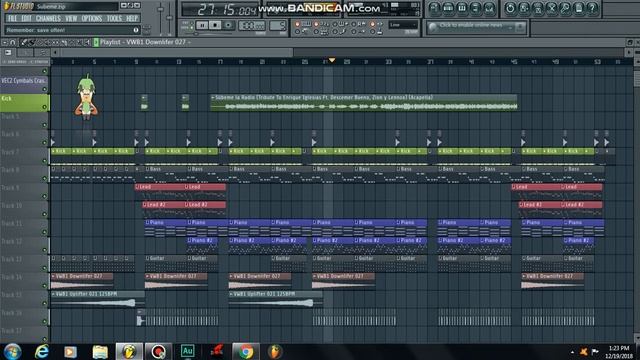The height and width of the screenshot is (360, 640).
Task: Open the VIEW menu
Action: (x=71, y=18)
